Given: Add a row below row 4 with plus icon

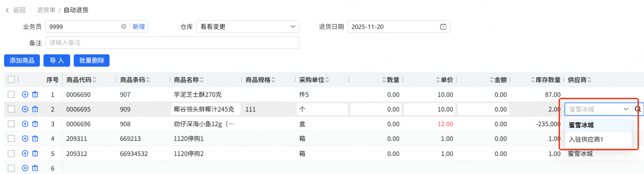Looking at the screenshot, I should click(25, 139).
